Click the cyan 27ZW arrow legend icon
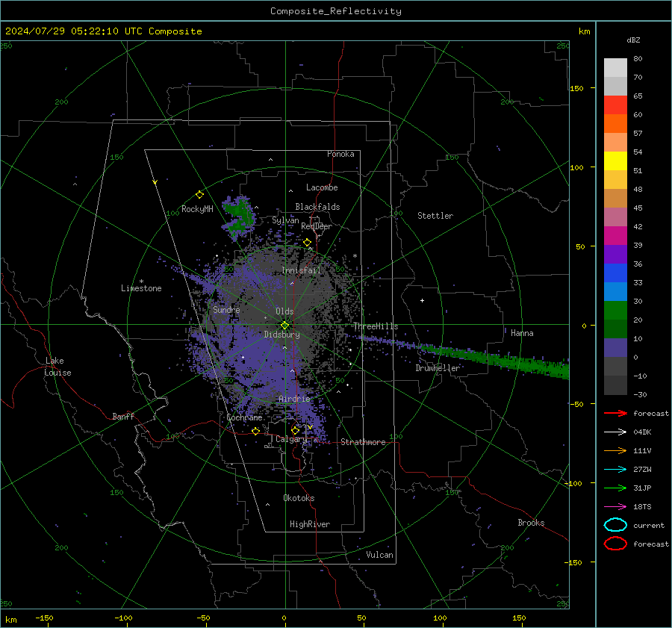This screenshot has height=628, width=672. (615, 470)
